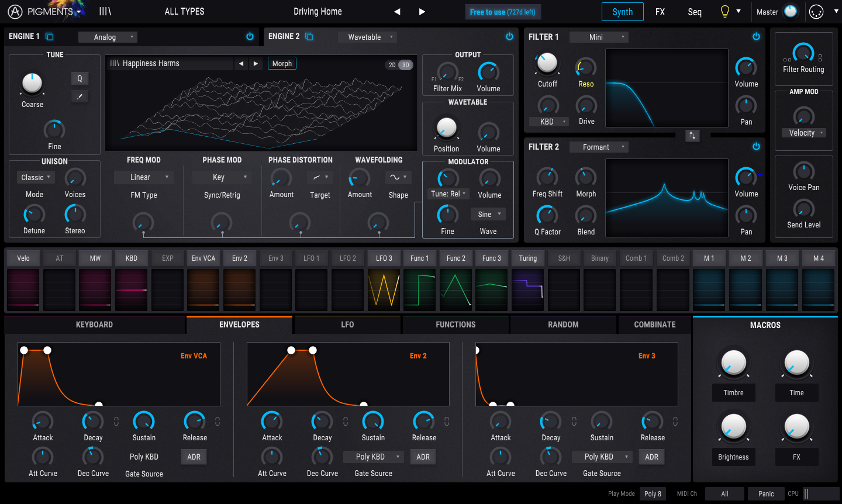Screen dimensions: 842x504
Task: Open Amp Mod Velocity dropdown
Action: click(804, 133)
